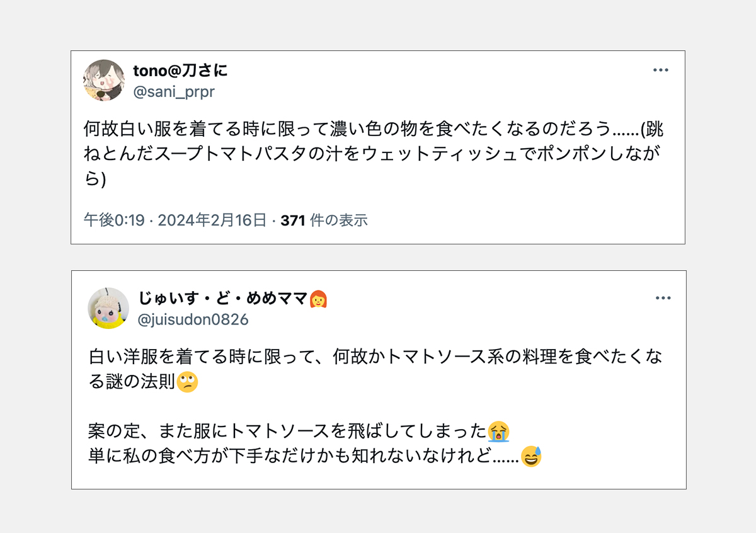Click the tweet text starting 何故白い服を着てる
Viewport: 756px width, 533px height.
[373, 130]
